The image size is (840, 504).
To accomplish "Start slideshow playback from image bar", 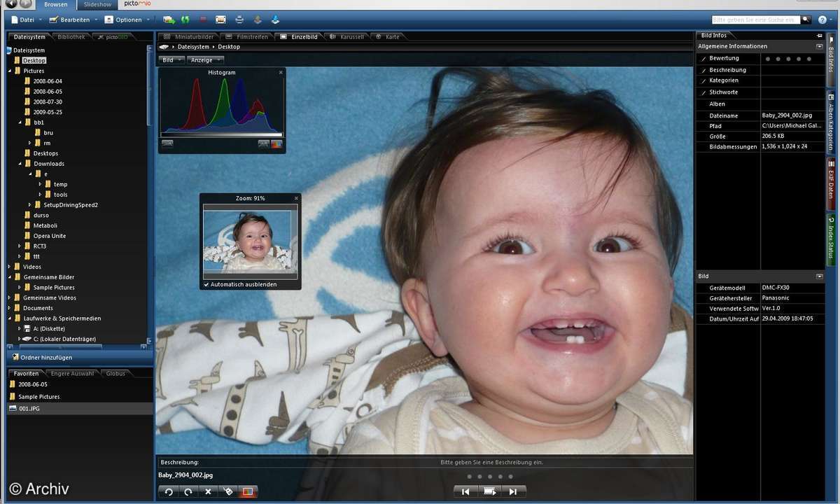I will [x=489, y=491].
